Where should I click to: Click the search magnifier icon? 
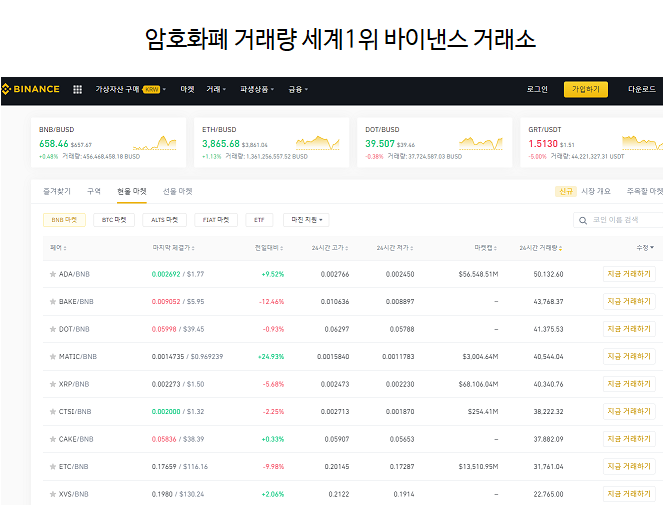(x=583, y=221)
